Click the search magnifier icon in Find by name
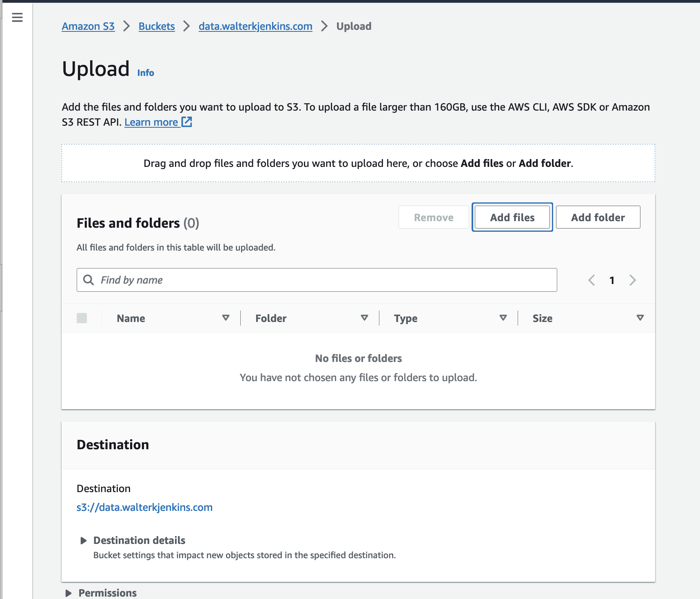This screenshot has width=700, height=599. point(89,280)
